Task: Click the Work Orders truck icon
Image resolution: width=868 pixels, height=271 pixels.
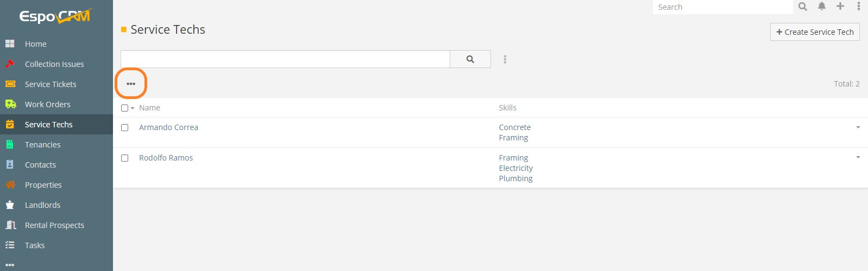Action: pos(10,104)
